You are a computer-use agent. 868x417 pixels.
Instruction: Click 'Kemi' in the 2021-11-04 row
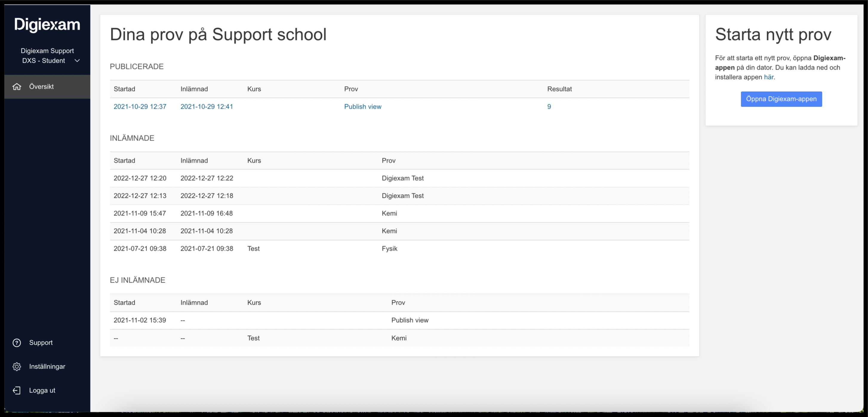click(389, 231)
